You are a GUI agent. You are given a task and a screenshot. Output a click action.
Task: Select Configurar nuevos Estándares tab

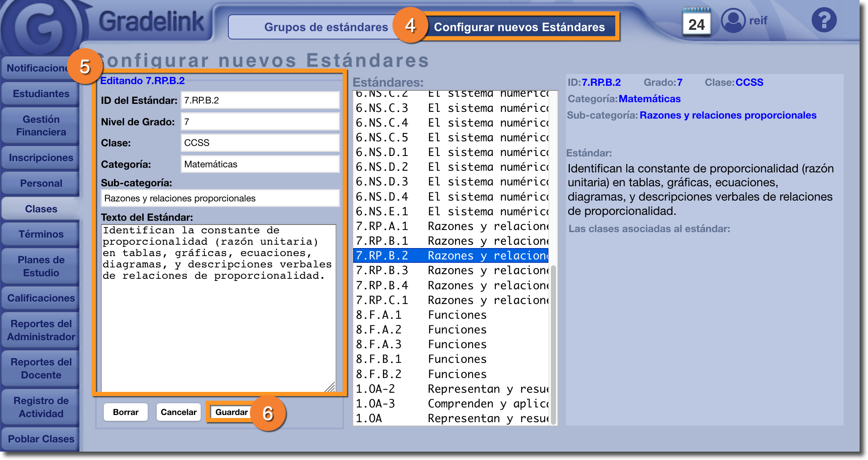519,27
